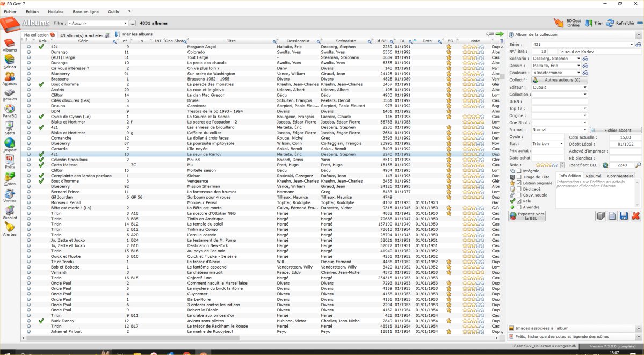This screenshot has height=355, width=644.
Task: Delete album with the red X icon
Action: tap(636, 216)
